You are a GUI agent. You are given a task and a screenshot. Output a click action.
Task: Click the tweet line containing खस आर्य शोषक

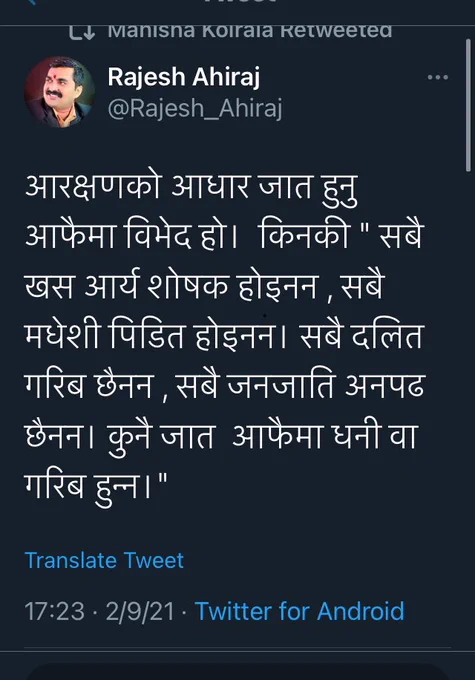pos(204,288)
